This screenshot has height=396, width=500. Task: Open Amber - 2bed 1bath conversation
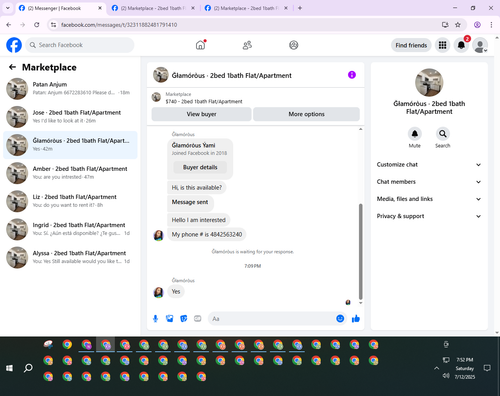click(70, 173)
